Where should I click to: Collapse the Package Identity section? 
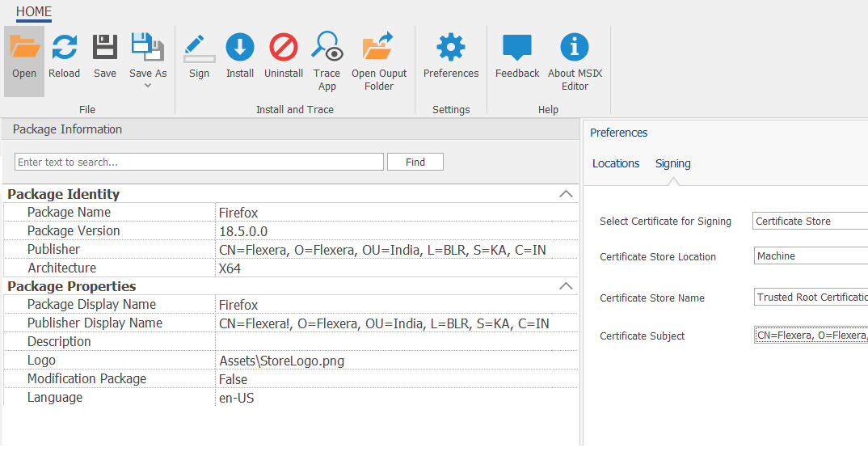566,194
